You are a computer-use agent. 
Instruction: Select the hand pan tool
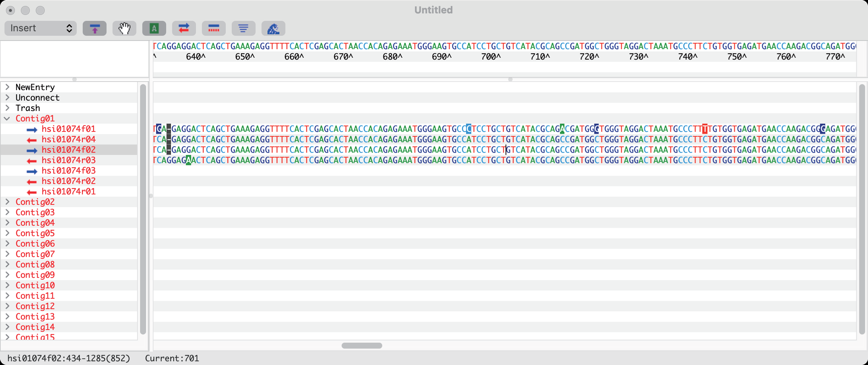(124, 28)
